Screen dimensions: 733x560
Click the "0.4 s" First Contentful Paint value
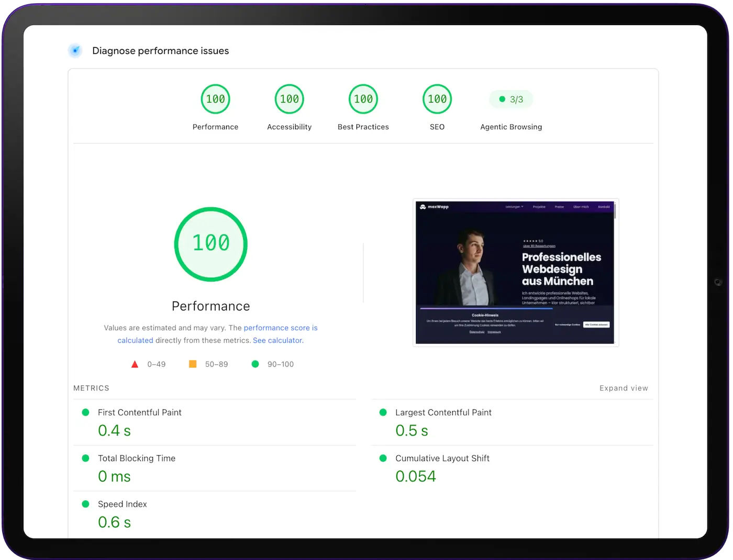(x=114, y=431)
